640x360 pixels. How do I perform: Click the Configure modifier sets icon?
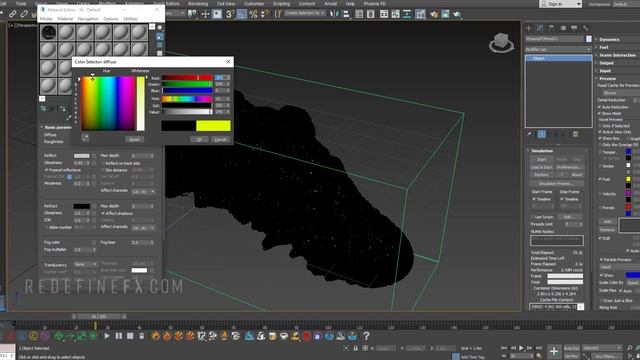[x=576, y=134]
